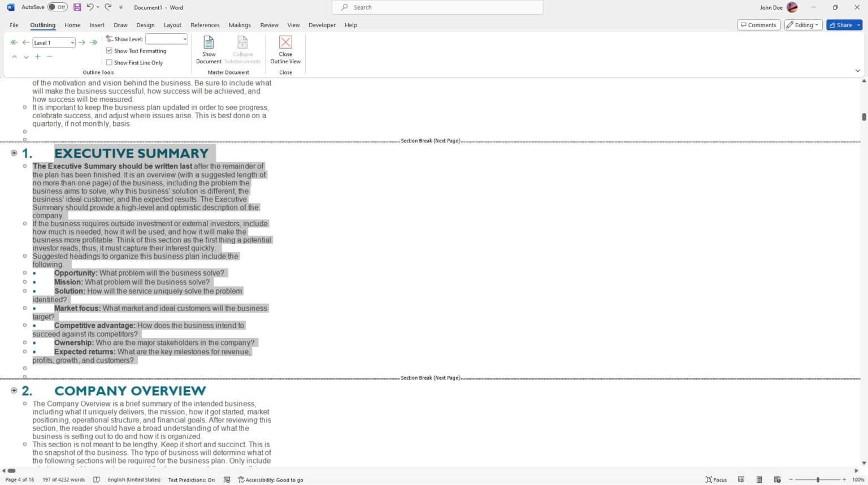The width and height of the screenshot is (868, 485).
Task: Open the outline level dropdown showing Level 1
Action: click(x=72, y=42)
